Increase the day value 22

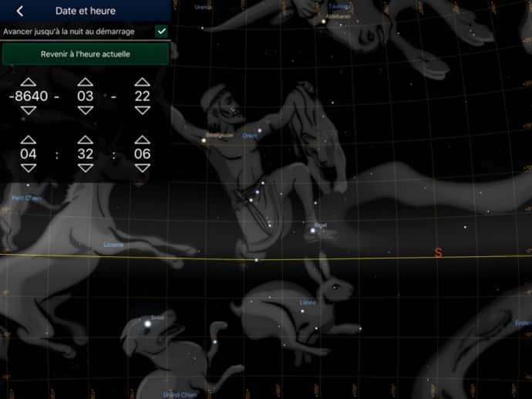coord(142,82)
